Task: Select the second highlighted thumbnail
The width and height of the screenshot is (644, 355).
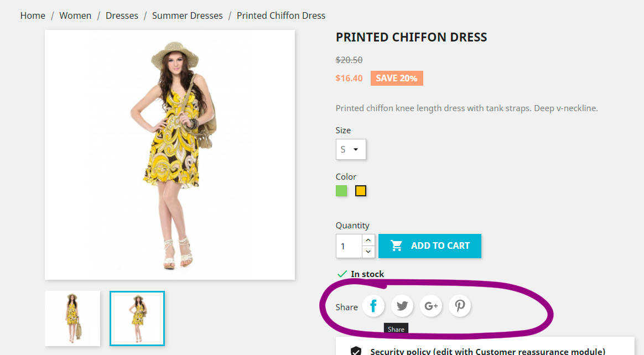Action: pyautogui.click(x=137, y=319)
